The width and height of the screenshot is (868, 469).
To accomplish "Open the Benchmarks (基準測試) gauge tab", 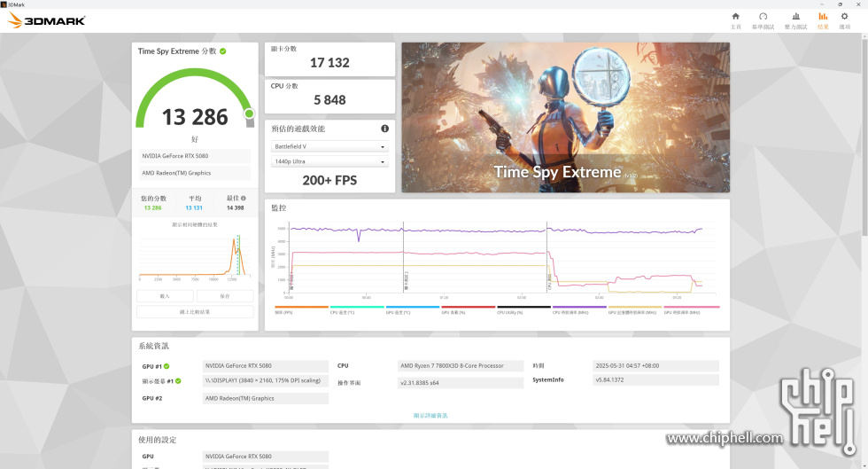I will click(763, 20).
